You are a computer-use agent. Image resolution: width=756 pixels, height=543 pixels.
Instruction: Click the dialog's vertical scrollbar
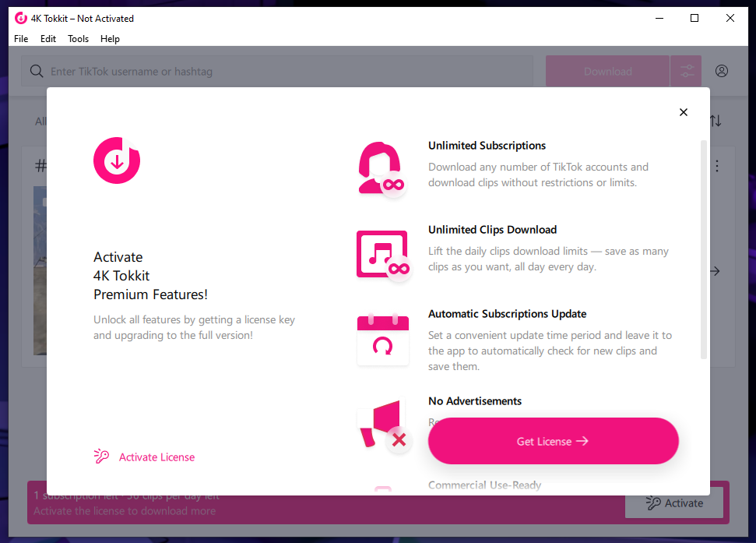point(704,249)
